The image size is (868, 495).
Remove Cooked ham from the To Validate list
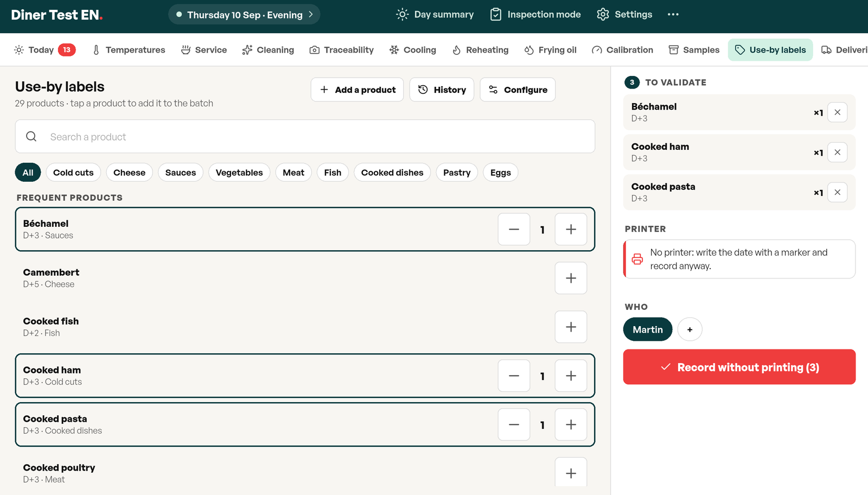pyautogui.click(x=837, y=153)
